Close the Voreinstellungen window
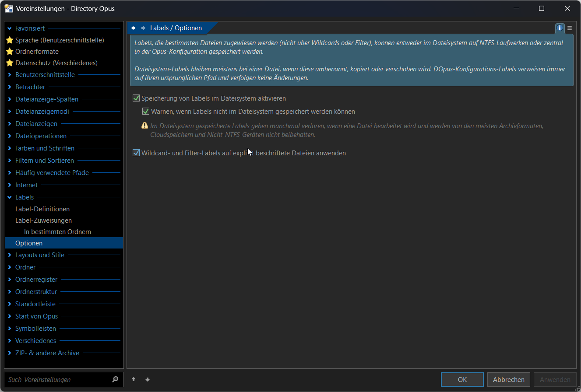 click(567, 8)
